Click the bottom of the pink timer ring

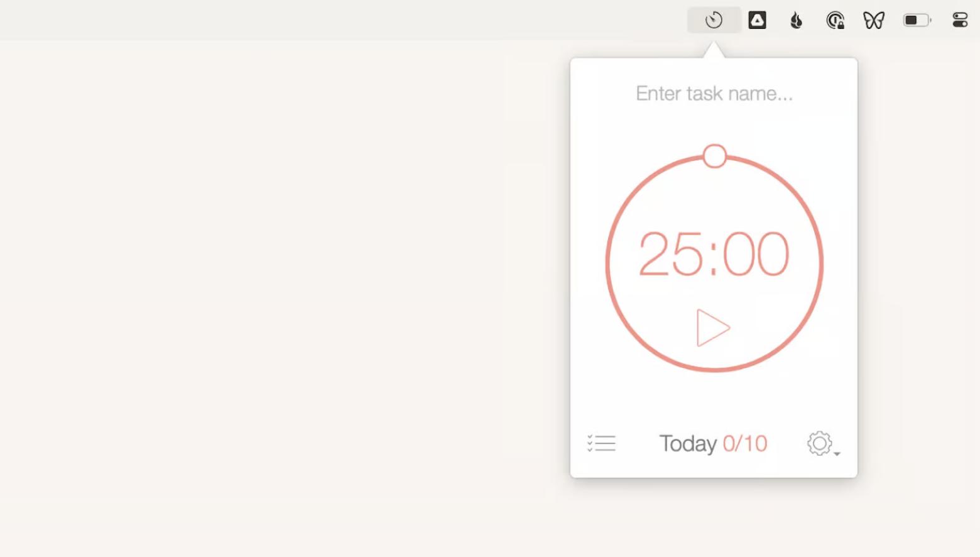714,370
